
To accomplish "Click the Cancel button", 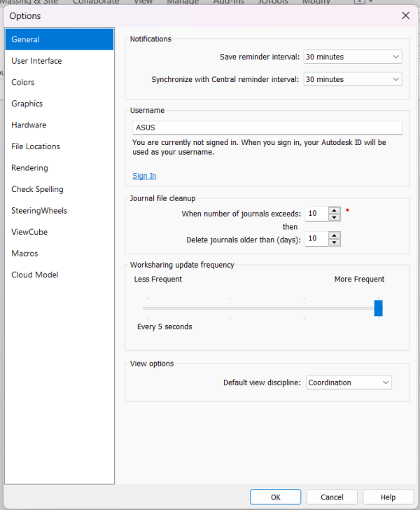I will coord(332,497).
